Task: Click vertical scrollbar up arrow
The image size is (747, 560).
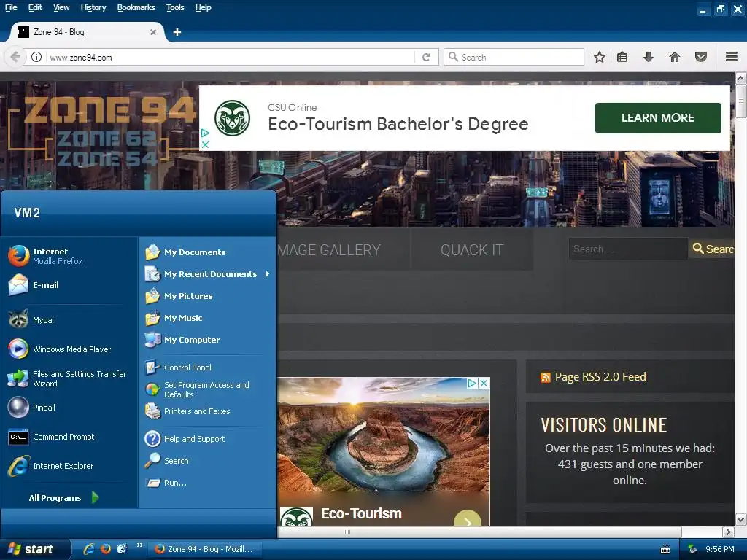Action: click(741, 78)
